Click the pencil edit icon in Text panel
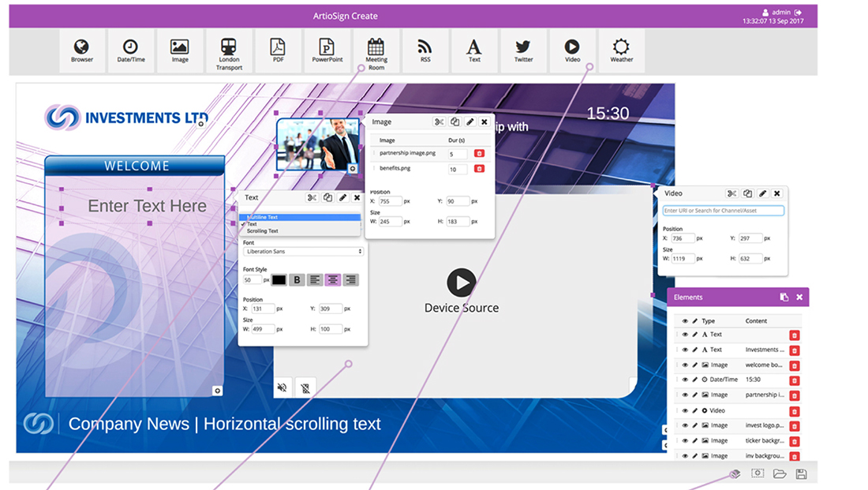This screenshot has width=868, height=490. [x=342, y=198]
